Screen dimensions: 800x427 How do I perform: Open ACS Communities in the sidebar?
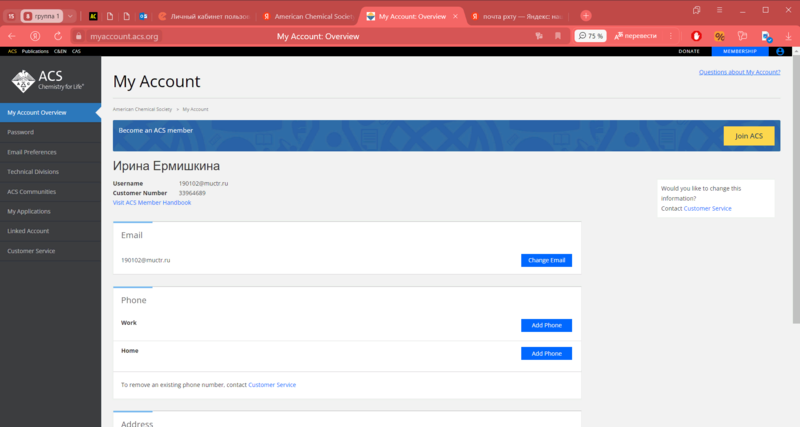51,192
